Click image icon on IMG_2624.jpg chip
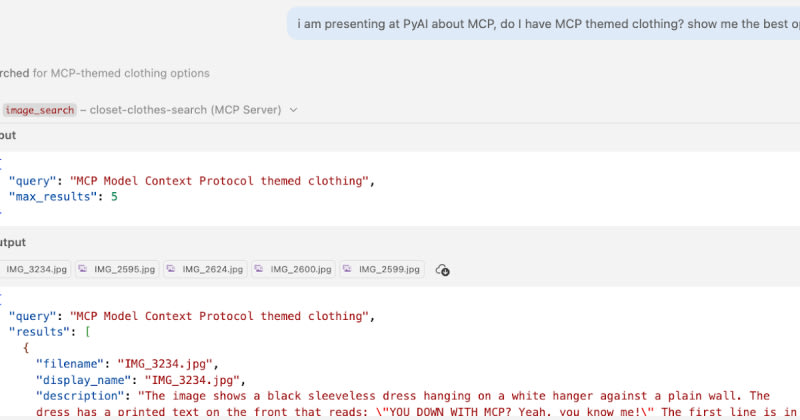The height and width of the screenshot is (420, 800). 171,269
